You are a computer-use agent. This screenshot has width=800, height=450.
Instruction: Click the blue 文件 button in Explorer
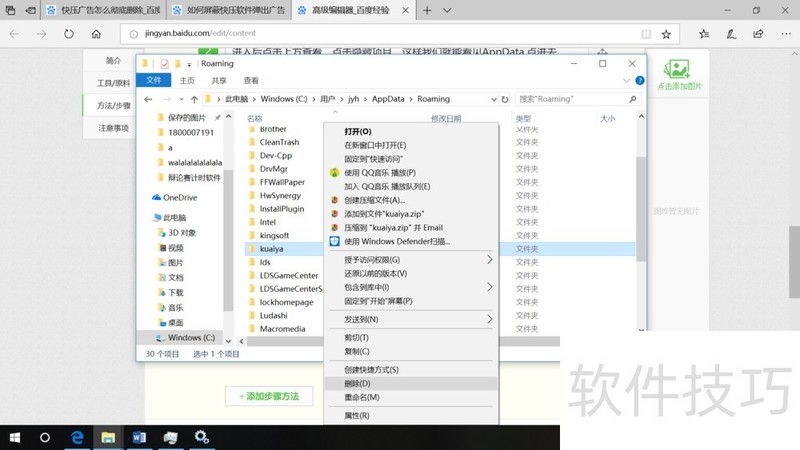click(x=153, y=80)
